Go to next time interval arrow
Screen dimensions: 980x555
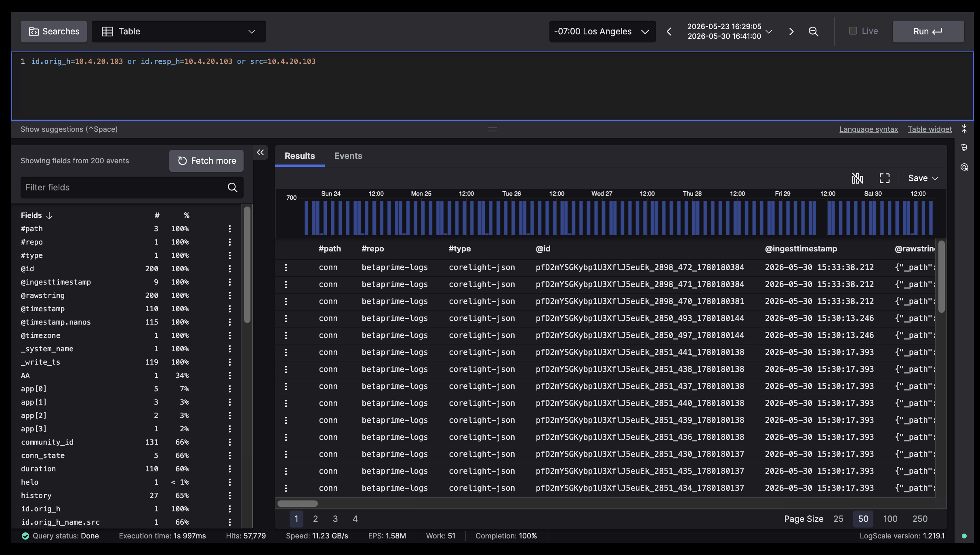click(791, 32)
